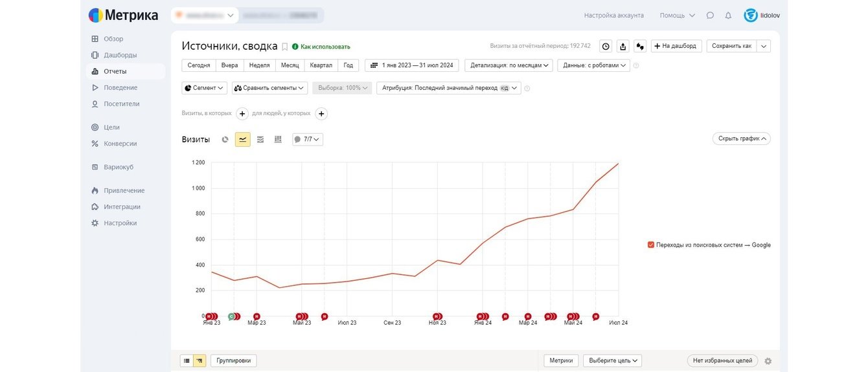Click the Дашборды icon in sidebar

[x=95, y=55]
